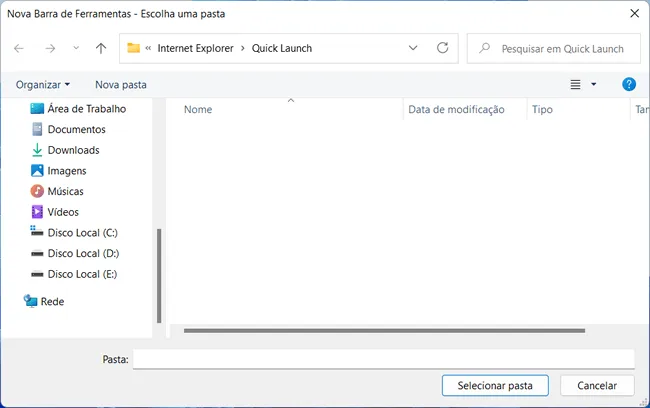Click the yellow folder icon in address bar

(133, 48)
